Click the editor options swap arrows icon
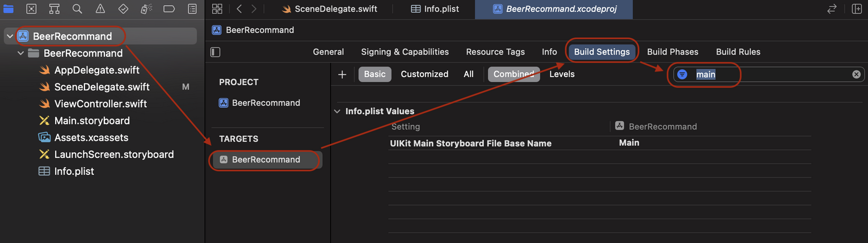Viewport: 868px width, 243px height. [x=832, y=9]
